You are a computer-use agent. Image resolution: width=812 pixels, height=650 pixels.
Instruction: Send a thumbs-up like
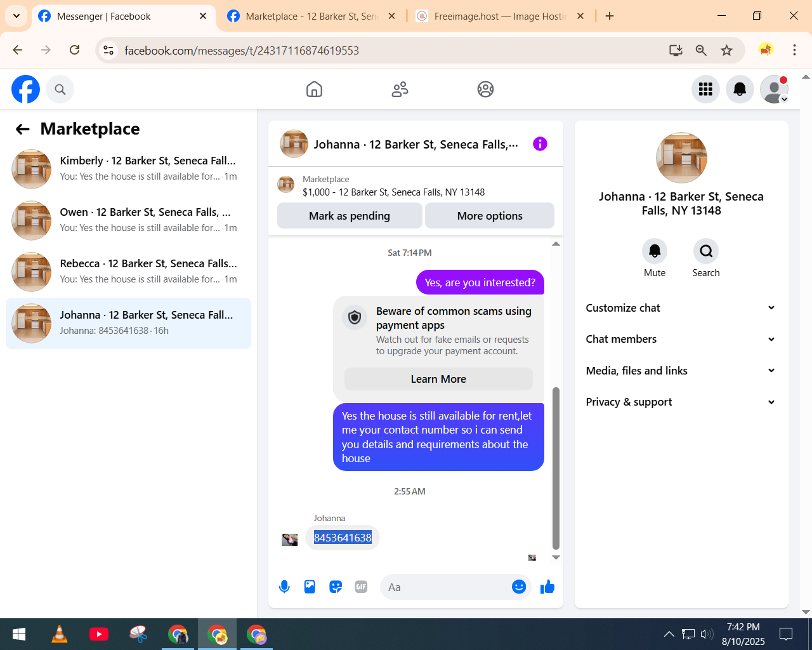point(547,587)
